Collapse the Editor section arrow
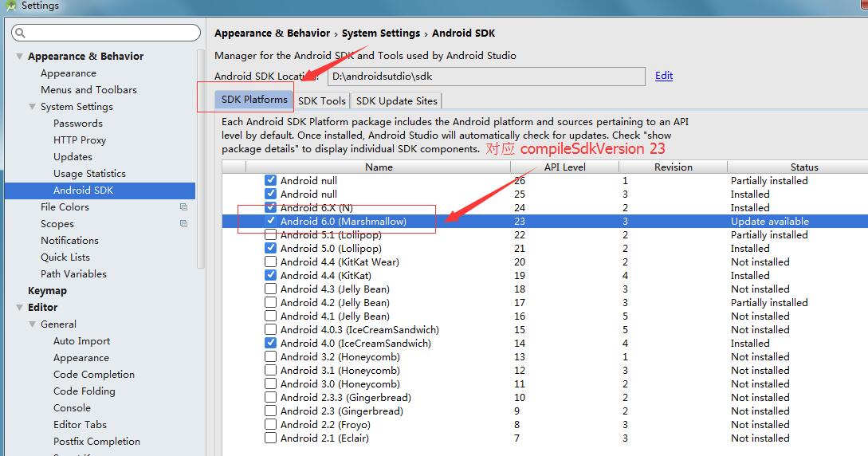 tap(19, 307)
